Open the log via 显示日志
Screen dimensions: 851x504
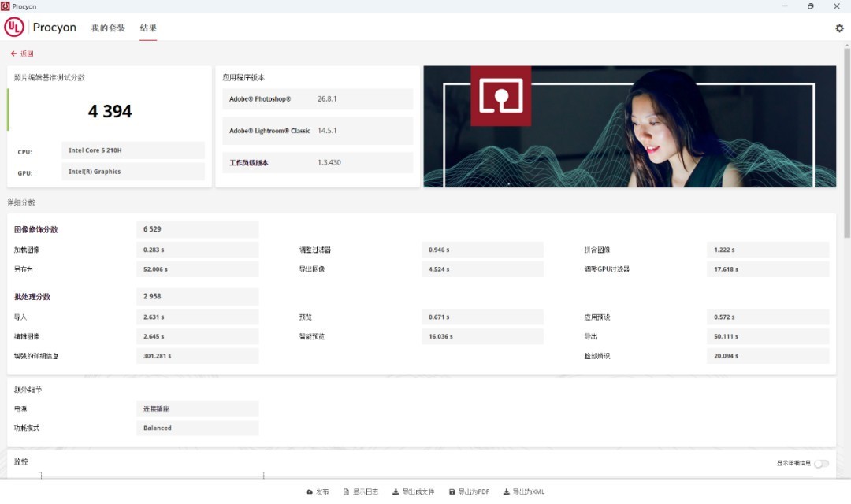[360, 491]
